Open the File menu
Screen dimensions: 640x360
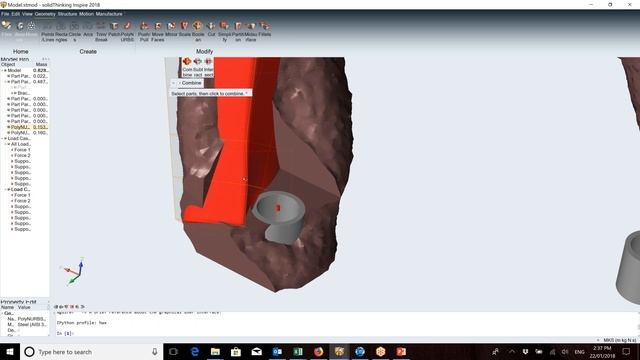5,14
